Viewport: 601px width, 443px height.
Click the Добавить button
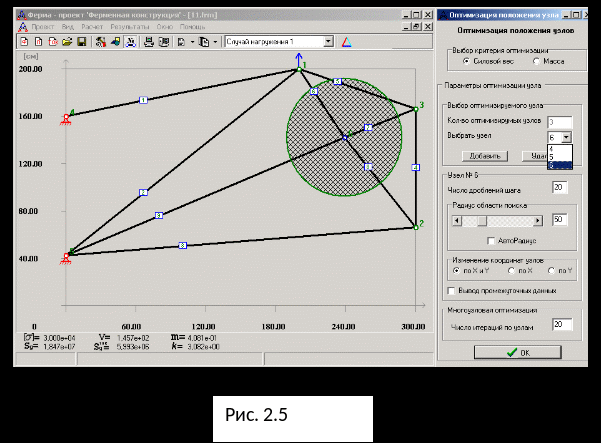(x=485, y=156)
